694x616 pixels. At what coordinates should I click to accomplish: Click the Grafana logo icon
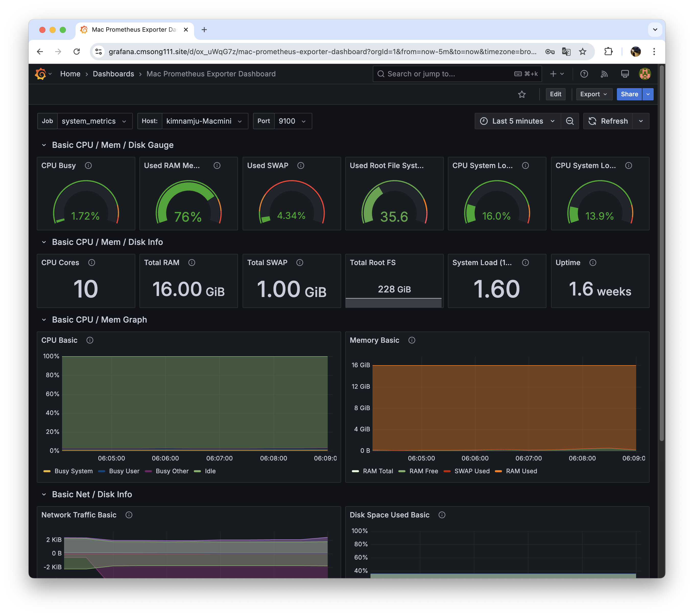pyautogui.click(x=41, y=74)
